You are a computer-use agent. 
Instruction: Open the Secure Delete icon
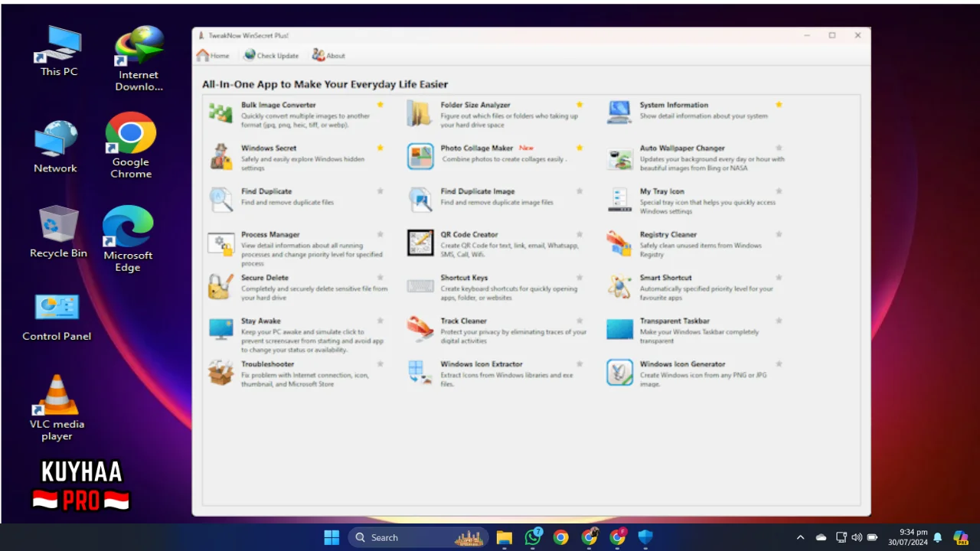tap(220, 285)
